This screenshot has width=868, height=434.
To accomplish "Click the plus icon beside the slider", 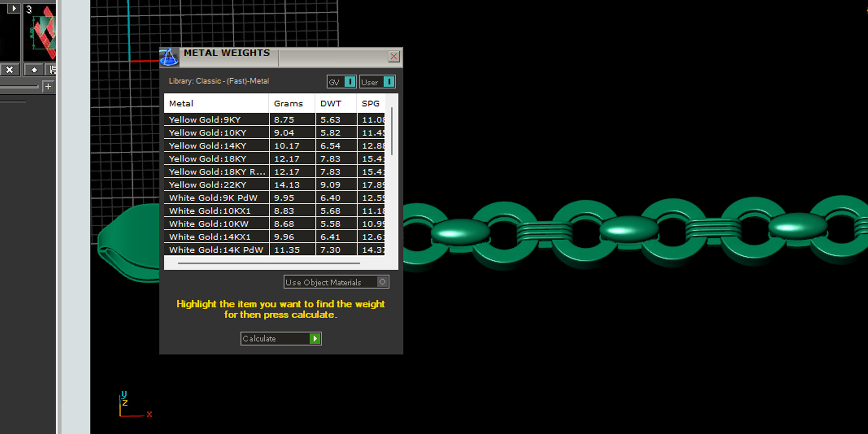I will [x=48, y=87].
